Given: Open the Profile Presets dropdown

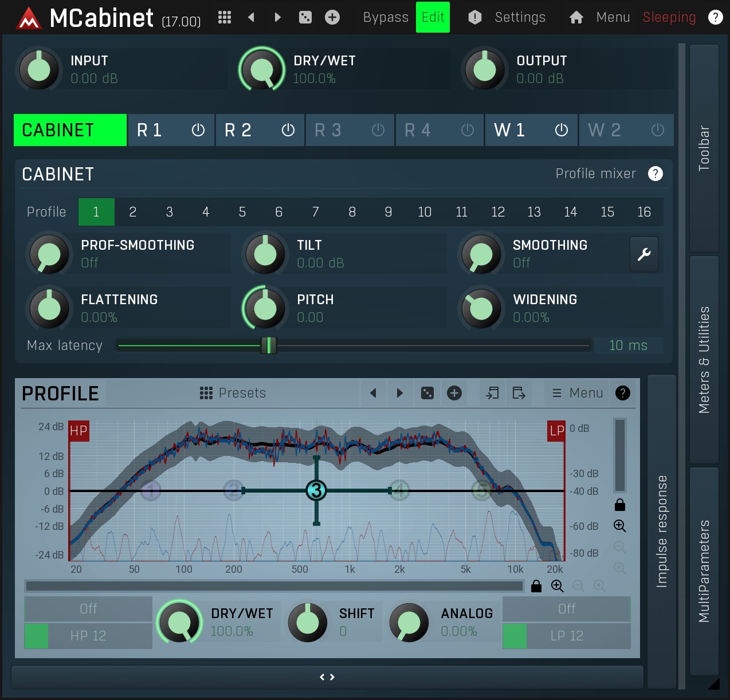Looking at the screenshot, I should pos(233,393).
